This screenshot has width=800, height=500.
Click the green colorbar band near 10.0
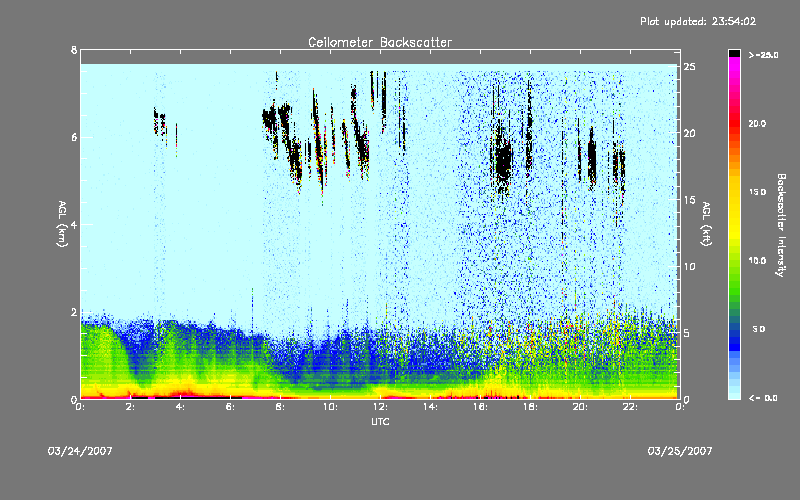[x=734, y=261]
